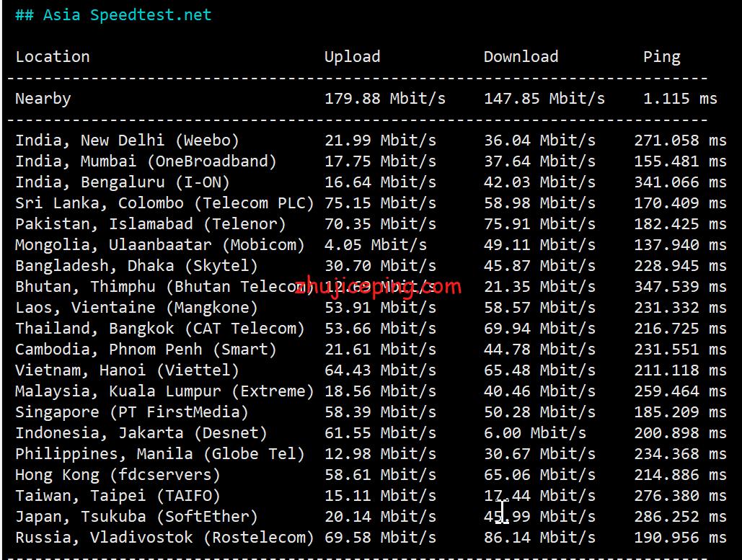Select 'India, Mumbai (OneBroadband)' row
This screenshot has width=742, height=560.
(371, 161)
